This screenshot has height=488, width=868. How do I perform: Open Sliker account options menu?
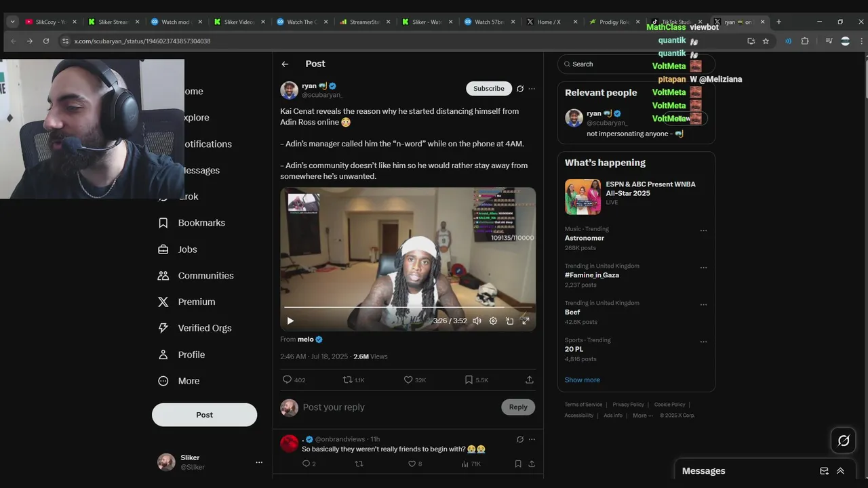pyautogui.click(x=258, y=462)
